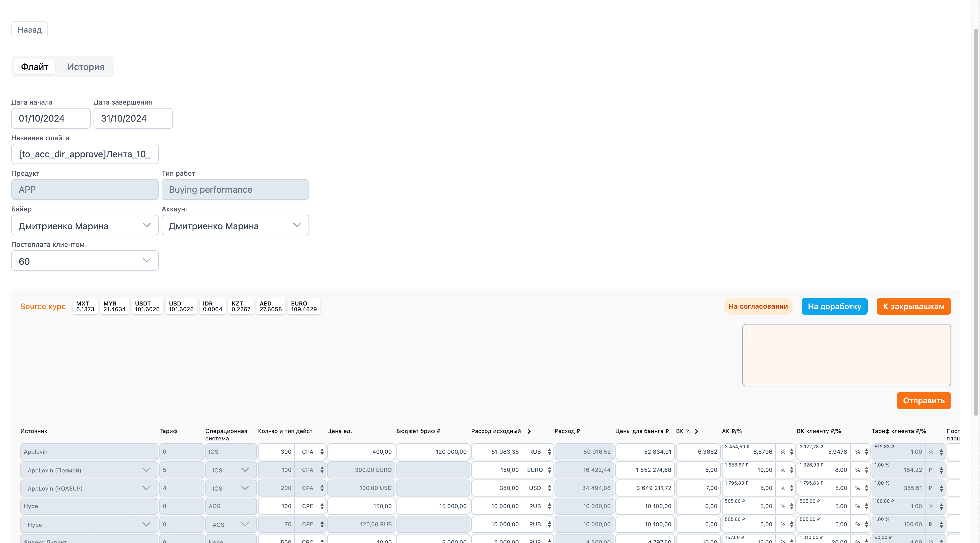Image resolution: width=980 pixels, height=543 pixels.
Task: Click the На доработку button
Action: pyautogui.click(x=834, y=306)
